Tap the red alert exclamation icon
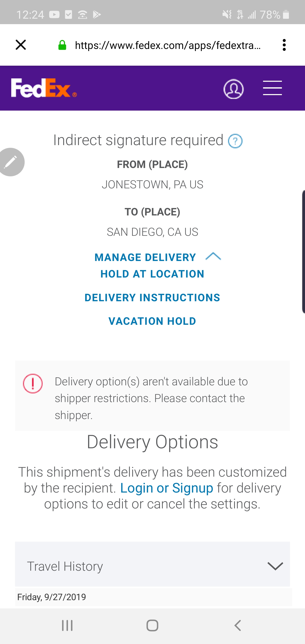This screenshot has width=305, height=644. tap(33, 383)
